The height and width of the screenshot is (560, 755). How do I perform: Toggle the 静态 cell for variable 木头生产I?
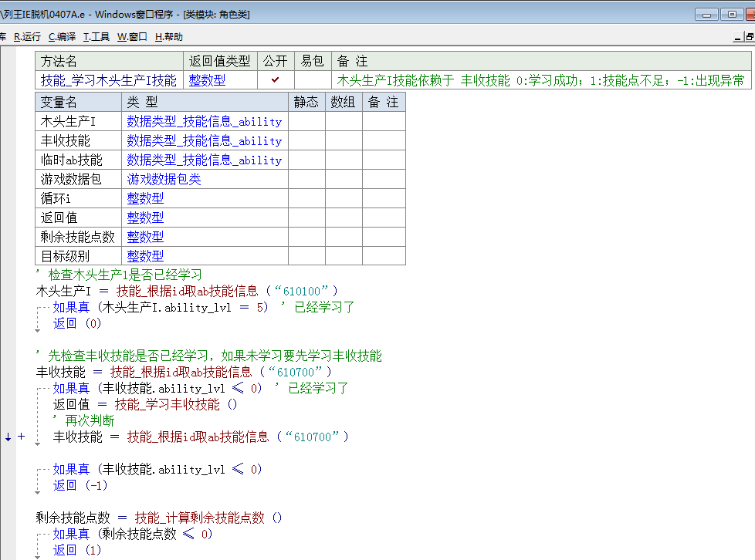(306, 121)
